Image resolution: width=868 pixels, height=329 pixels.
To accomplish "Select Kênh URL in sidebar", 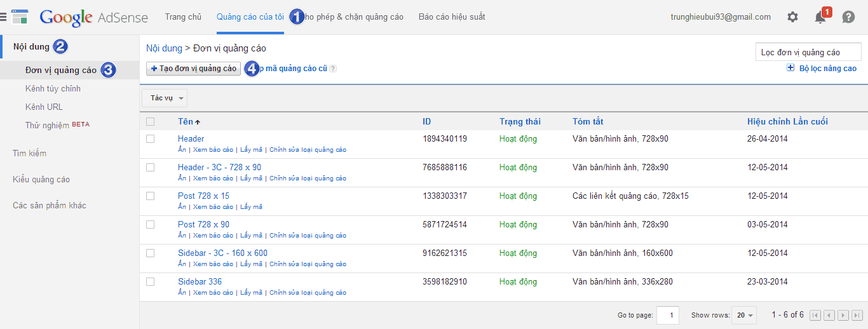I will [x=44, y=107].
